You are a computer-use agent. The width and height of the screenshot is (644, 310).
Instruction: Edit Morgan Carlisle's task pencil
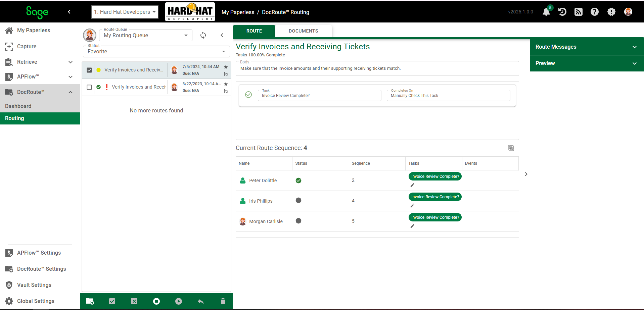coord(412,226)
